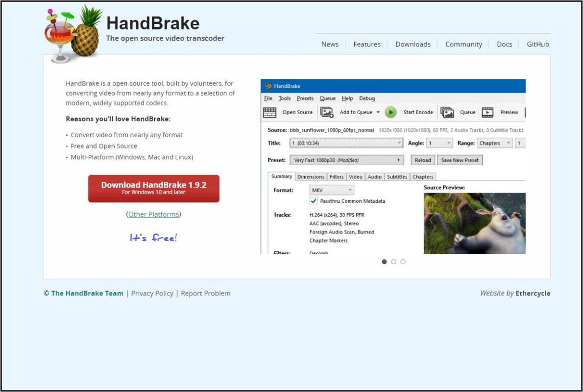Expand the Range Chapters dropdown
Screen dimensions: 583x392
[x=494, y=143]
